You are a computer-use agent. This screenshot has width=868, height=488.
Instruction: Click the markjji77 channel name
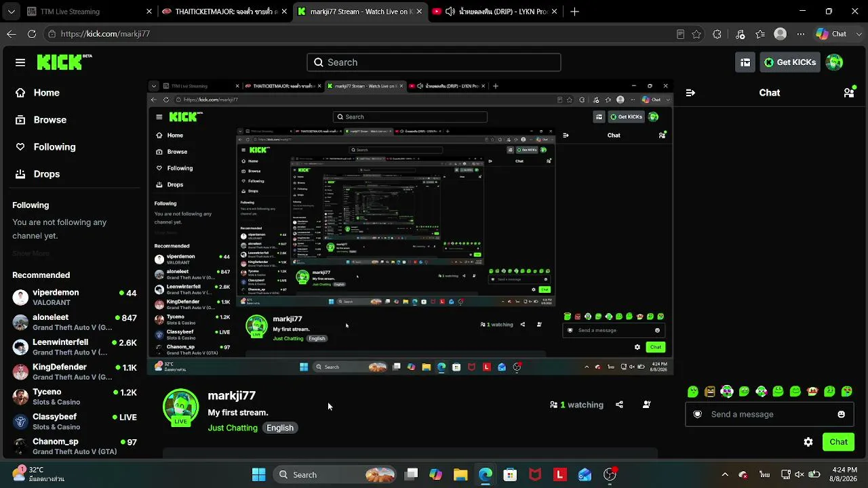[231, 396]
